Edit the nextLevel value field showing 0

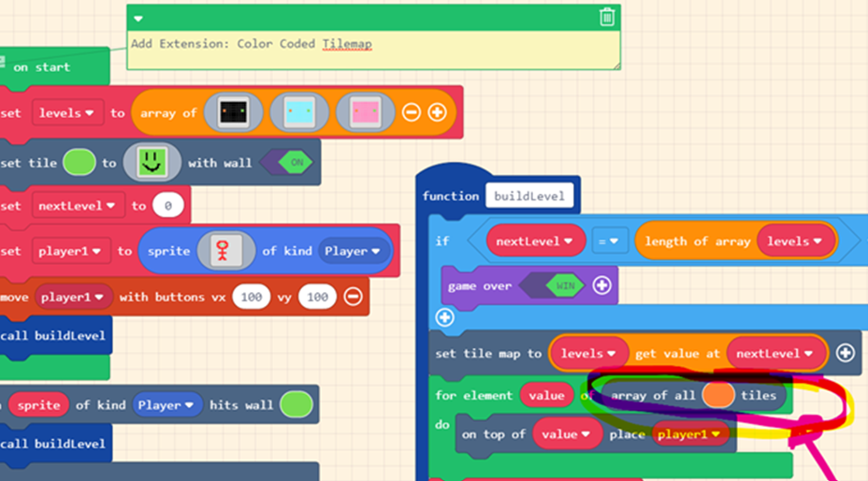(x=167, y=206)
